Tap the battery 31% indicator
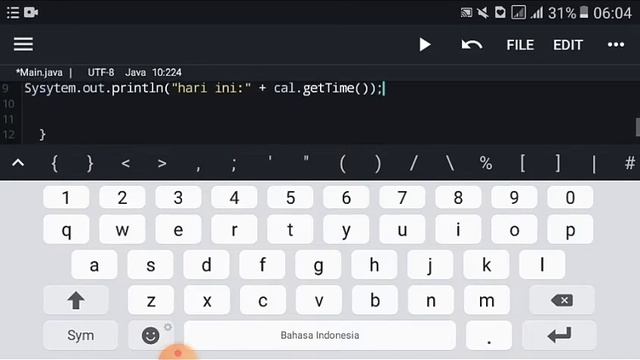Image resolution: width=640 pixels, height=360 pixels. pos(569,13)
